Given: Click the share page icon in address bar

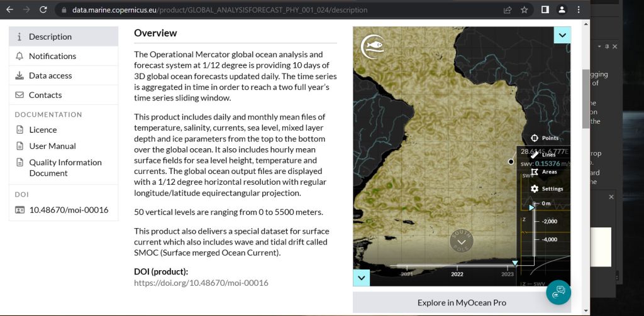Looking at the screenshot, I should click(507, 10).
